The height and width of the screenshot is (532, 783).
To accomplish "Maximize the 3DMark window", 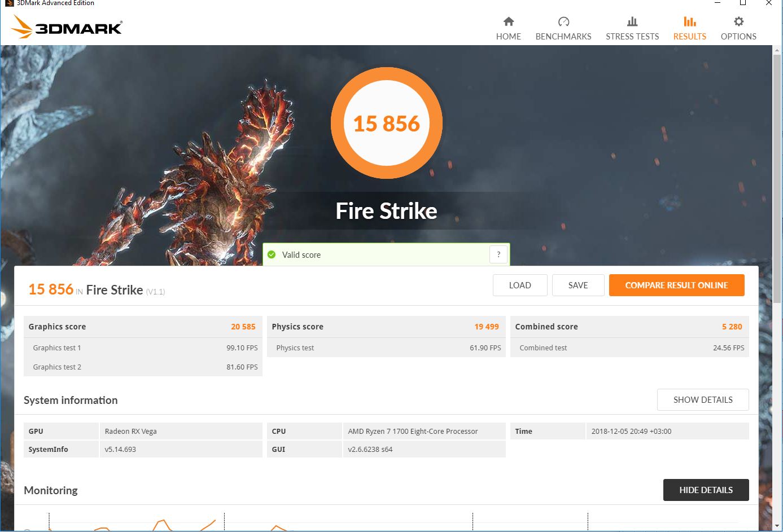I will [x=743, y=3].
